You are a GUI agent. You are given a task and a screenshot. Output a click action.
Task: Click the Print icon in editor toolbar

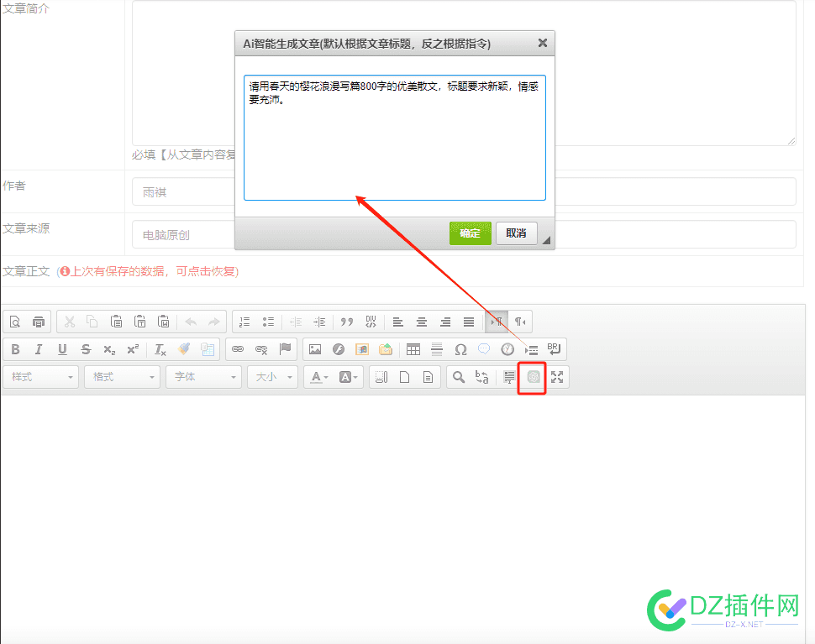(x=39, y=322)
